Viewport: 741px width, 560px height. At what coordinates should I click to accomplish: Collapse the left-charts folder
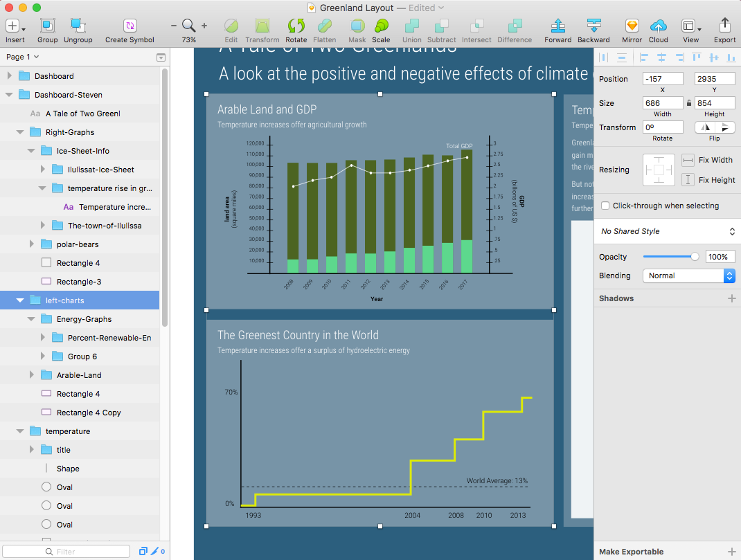(20, 300)
